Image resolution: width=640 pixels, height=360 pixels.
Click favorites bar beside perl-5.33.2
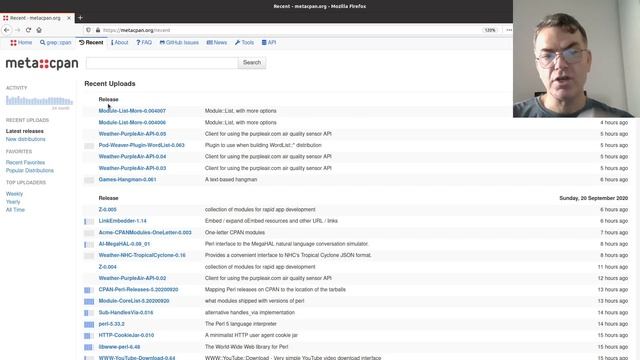click(x=89, y=324)
